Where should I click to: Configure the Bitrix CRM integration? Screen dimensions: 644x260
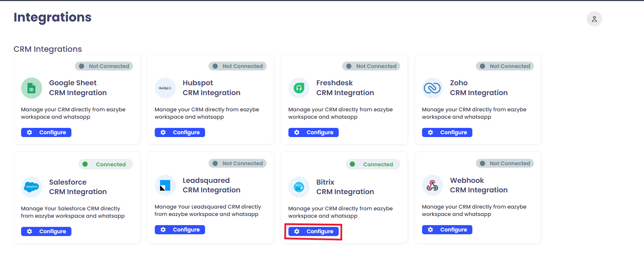[x=313, y=231]
